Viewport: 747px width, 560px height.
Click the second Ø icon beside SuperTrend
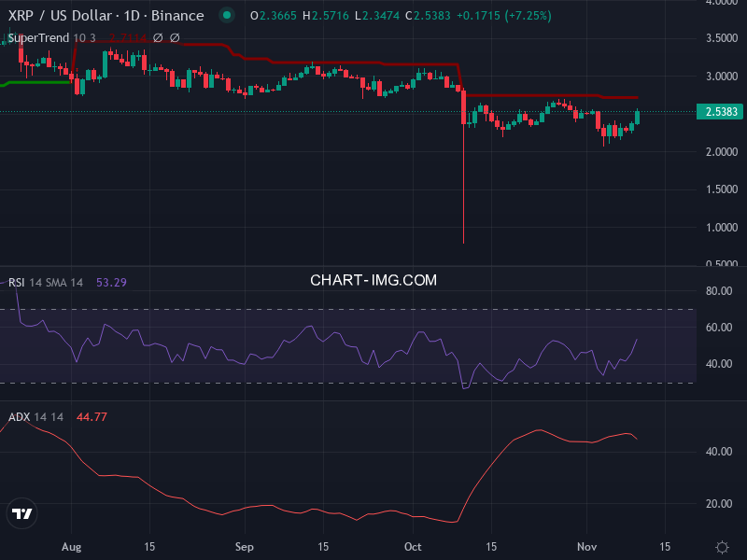coord(175,38)
